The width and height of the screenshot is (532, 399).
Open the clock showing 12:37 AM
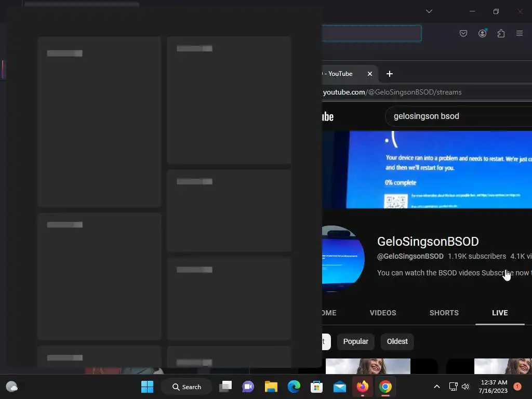click(x=494, y=387)
